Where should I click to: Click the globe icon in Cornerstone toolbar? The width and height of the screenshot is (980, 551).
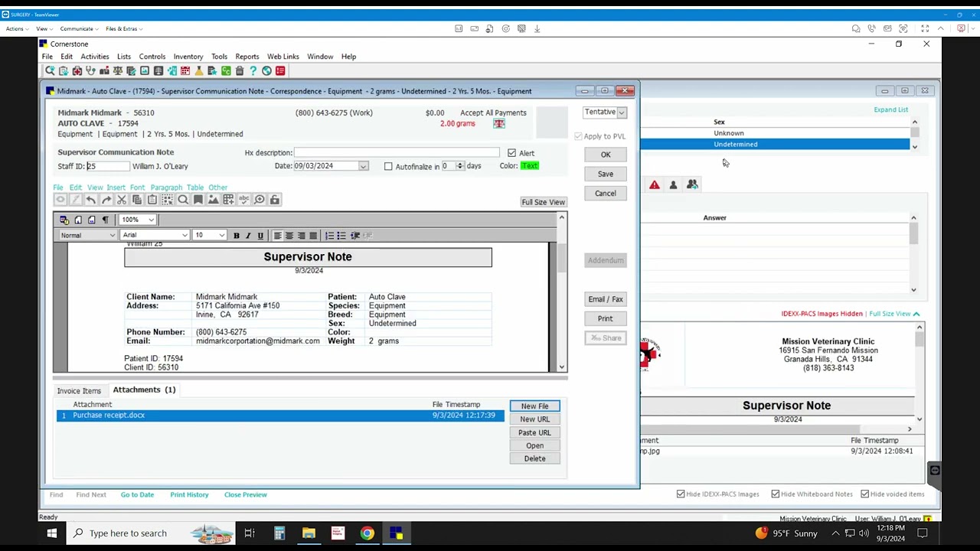(x=266, y=71)
